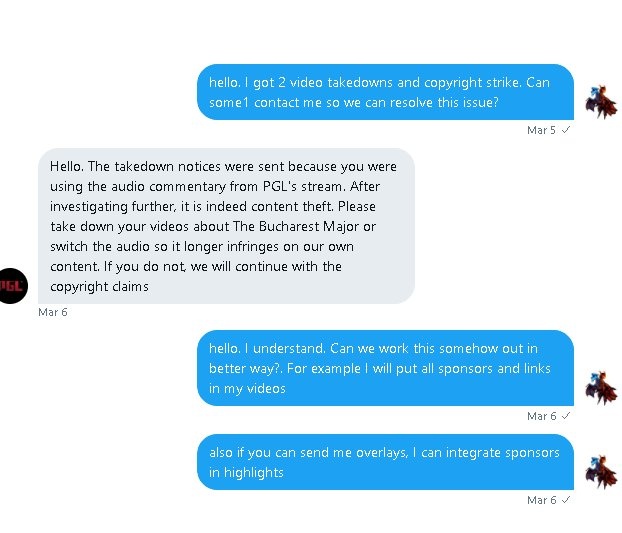622x533 pixels.
Task: Click Mar 6 timestamp below the overlays message
Action: click(x=541, y=498)
